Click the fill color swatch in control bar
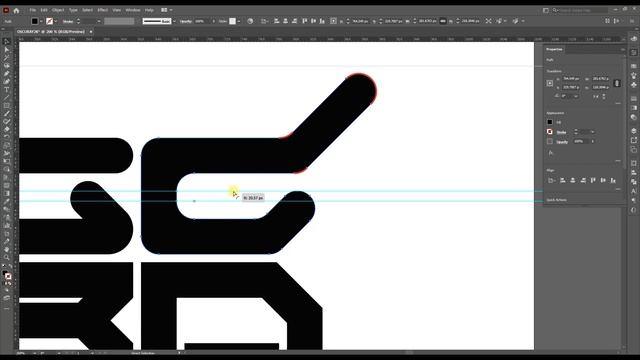 click(35, 21)
